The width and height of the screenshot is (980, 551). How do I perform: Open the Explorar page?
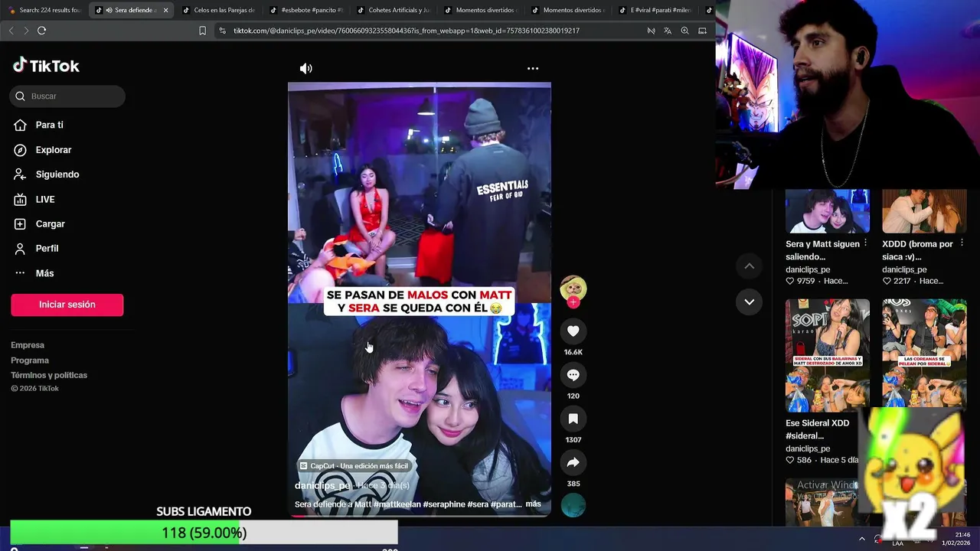(53, 150)
